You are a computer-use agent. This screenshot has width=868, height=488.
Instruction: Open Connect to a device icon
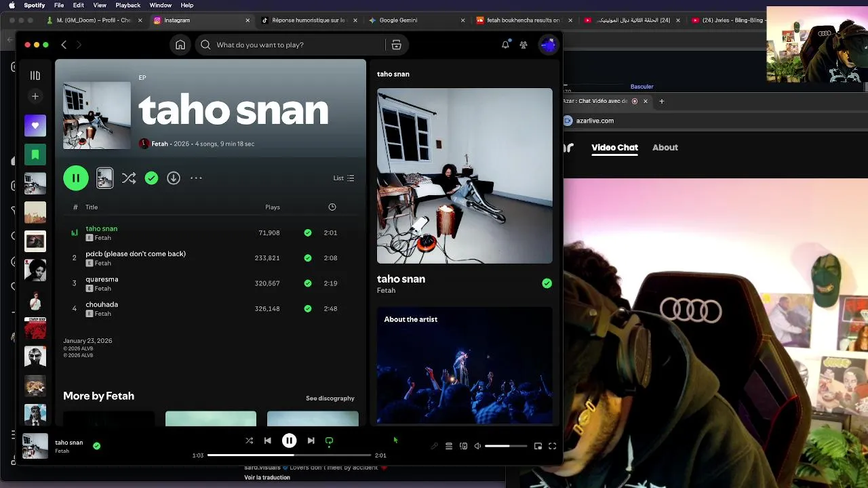click(463, 446)
